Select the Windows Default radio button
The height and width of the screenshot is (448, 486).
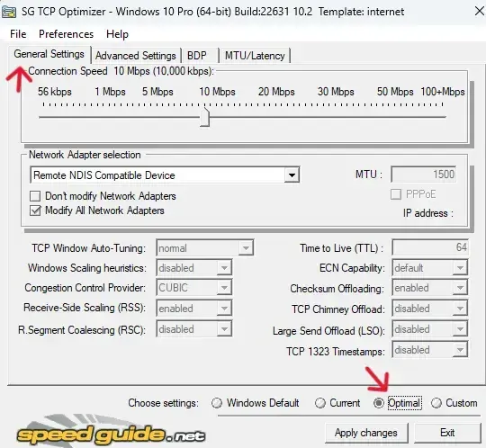pyautogui.click(x=217, y=403)
